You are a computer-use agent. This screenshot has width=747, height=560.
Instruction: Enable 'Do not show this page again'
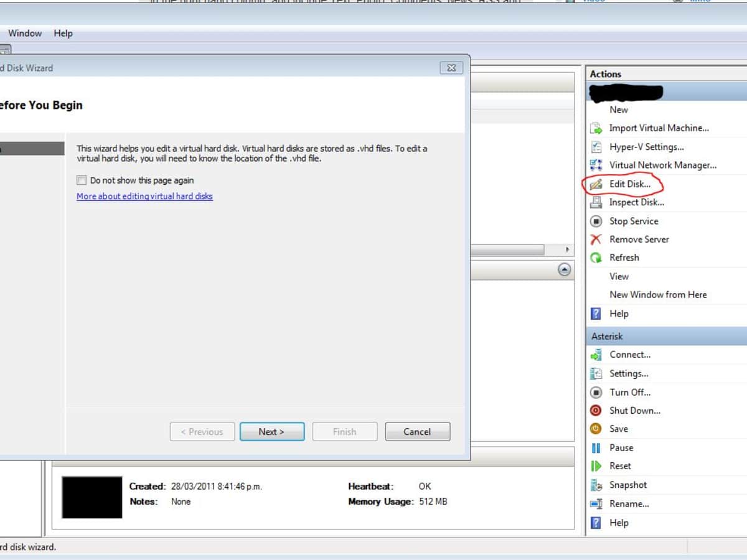pos(82,180)
